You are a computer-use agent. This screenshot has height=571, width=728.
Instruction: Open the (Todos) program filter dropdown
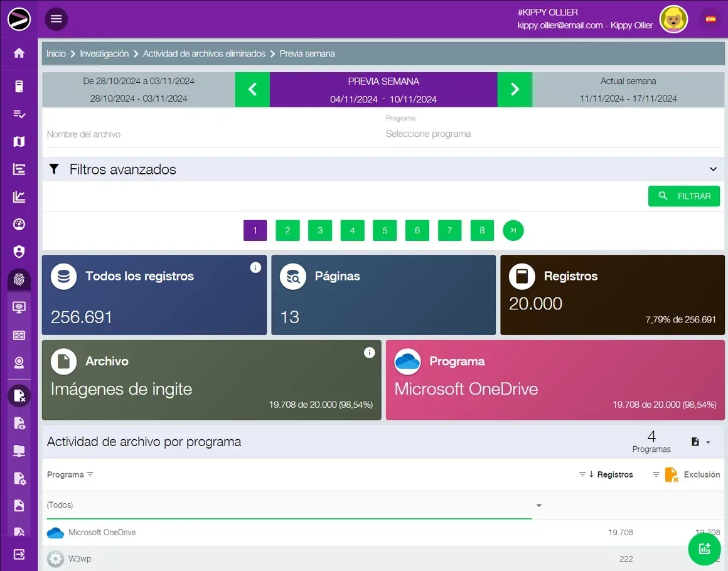(x=294, y=505)
